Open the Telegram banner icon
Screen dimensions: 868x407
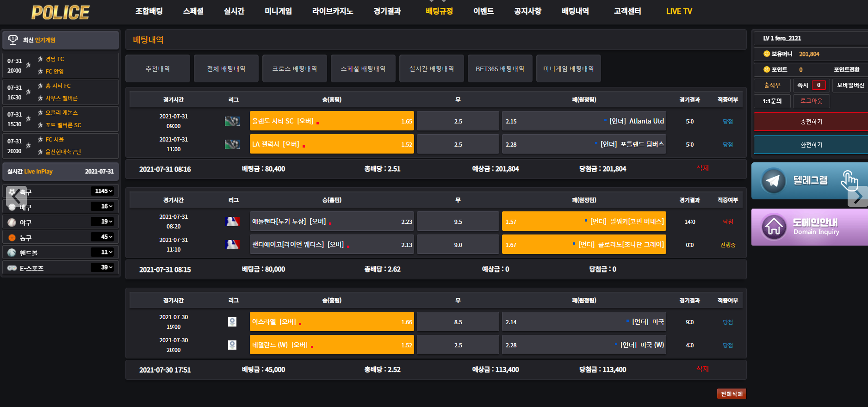773,180
